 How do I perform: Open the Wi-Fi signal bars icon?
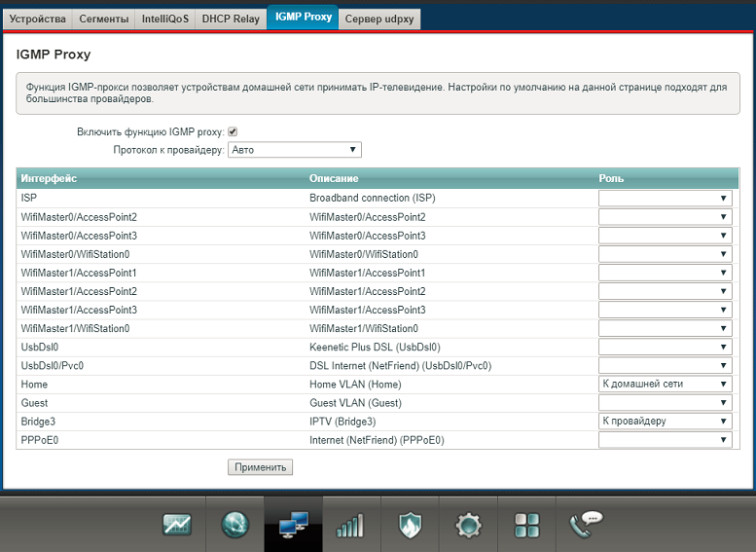350,526
